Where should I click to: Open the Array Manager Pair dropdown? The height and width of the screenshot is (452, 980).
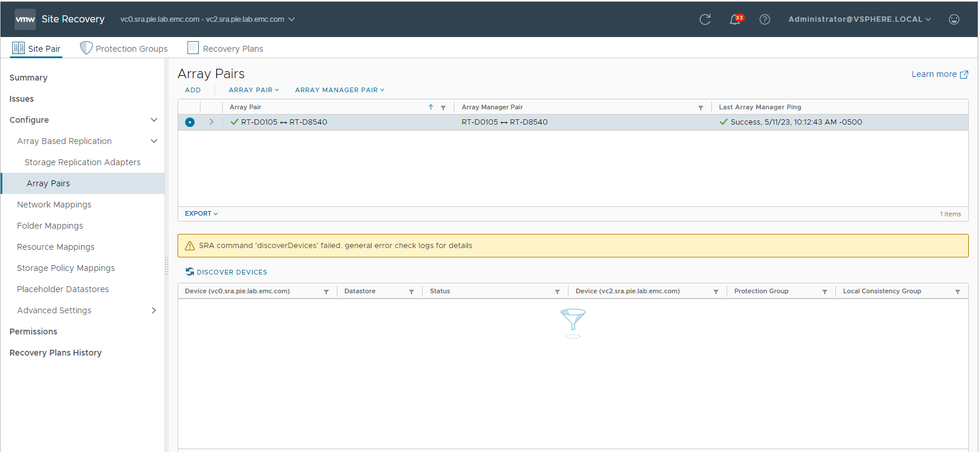339,90
